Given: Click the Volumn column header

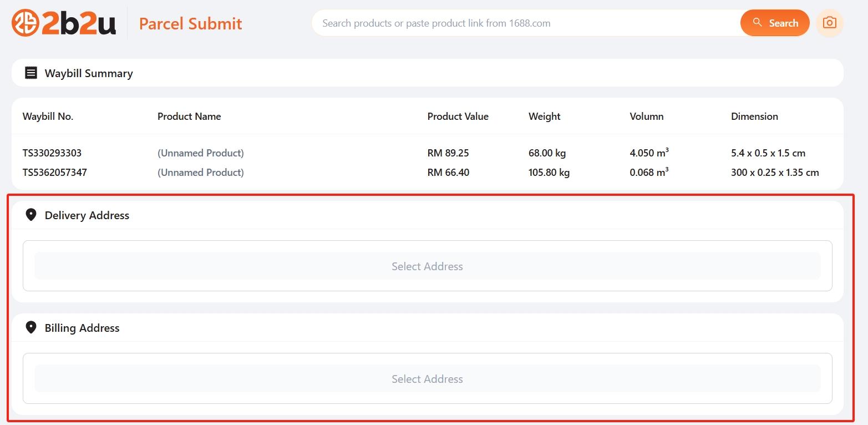Looking at the screenshot, I should (646, 117).
